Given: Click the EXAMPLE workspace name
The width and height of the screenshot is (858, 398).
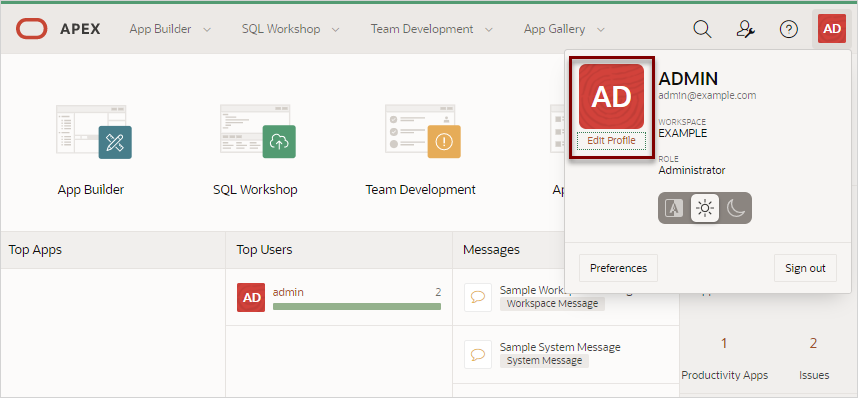Looking at the screenshot, I should (682, 133).
